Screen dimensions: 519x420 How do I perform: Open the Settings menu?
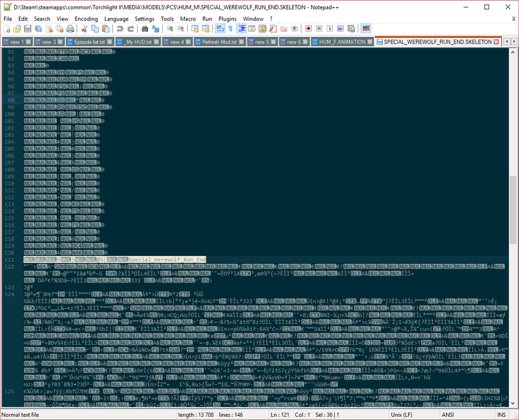144,19
